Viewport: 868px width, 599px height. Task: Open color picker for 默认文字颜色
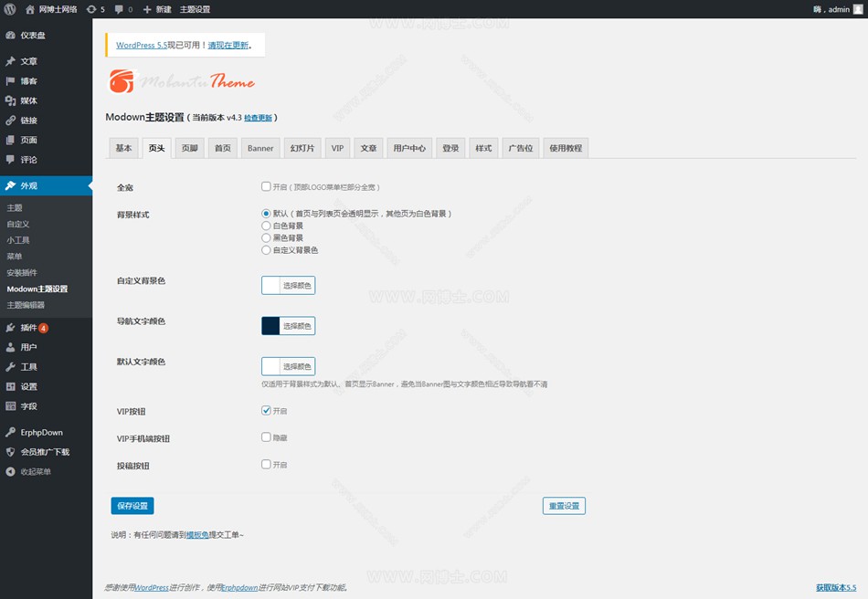pyautogui.click(x=288, y=366)
